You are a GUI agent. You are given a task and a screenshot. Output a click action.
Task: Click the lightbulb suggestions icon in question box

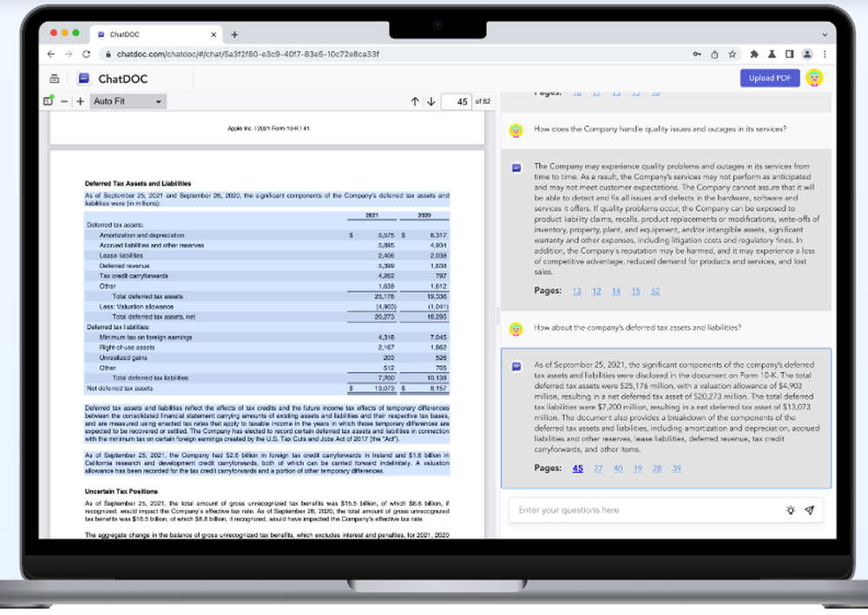pyautogui.click(x=791, y=510)
